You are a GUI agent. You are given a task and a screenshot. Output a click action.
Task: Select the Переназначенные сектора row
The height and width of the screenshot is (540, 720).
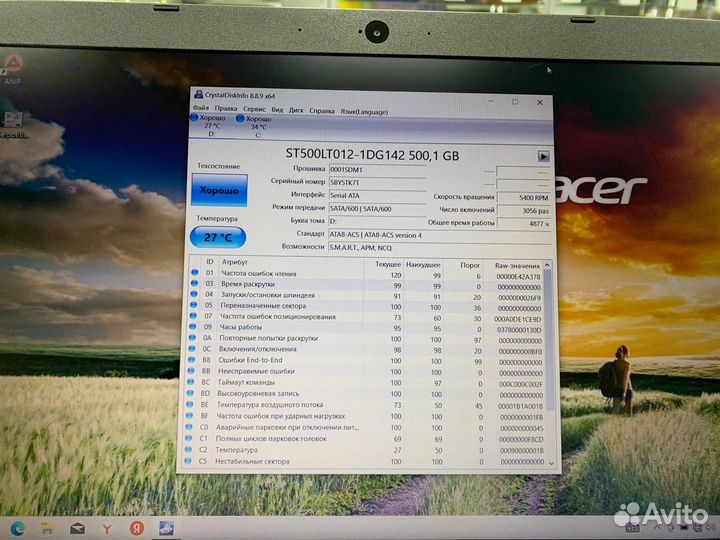pos(366,307)
